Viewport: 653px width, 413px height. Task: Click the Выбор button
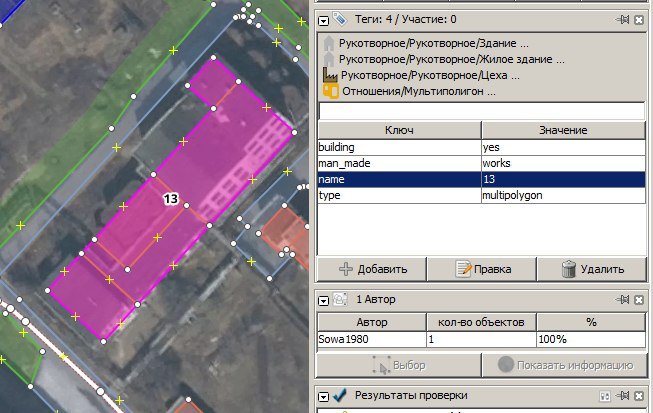point(399,366)
